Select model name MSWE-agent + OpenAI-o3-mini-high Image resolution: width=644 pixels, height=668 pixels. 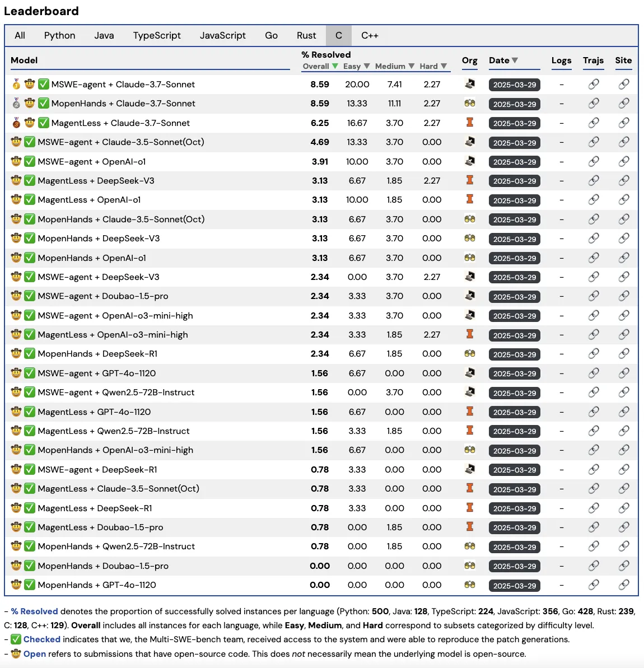click(x=115, y=316)
